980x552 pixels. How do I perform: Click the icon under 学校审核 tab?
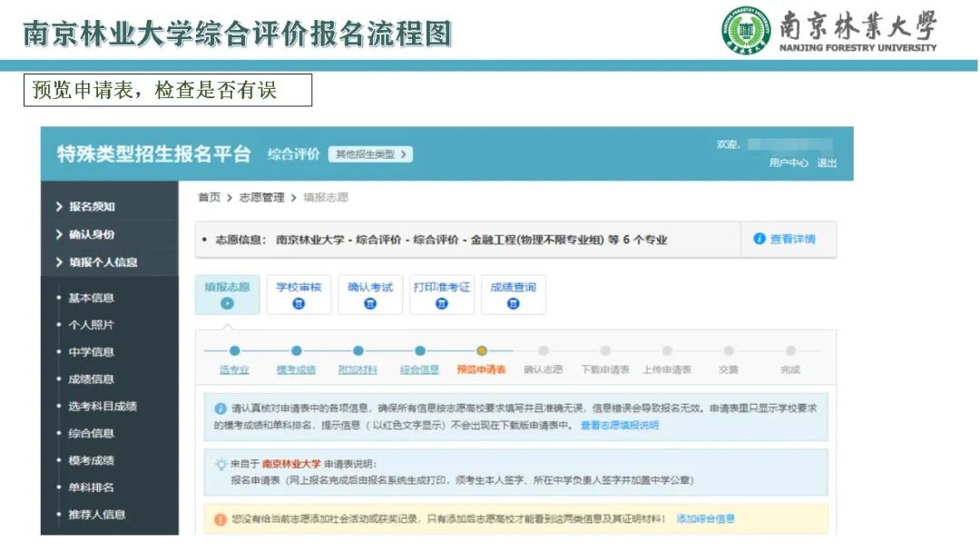click(x=299, y=303)
